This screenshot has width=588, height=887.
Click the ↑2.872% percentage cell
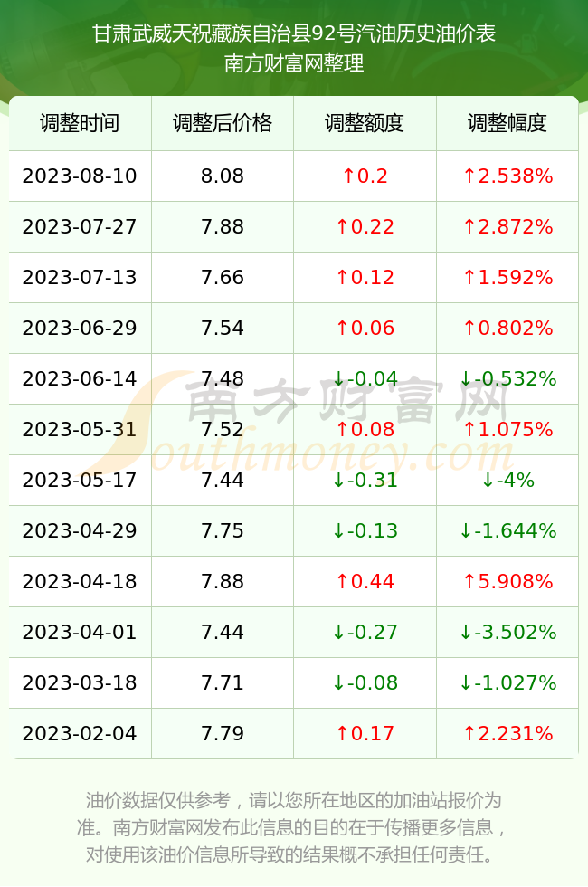[x=507, y=227]
